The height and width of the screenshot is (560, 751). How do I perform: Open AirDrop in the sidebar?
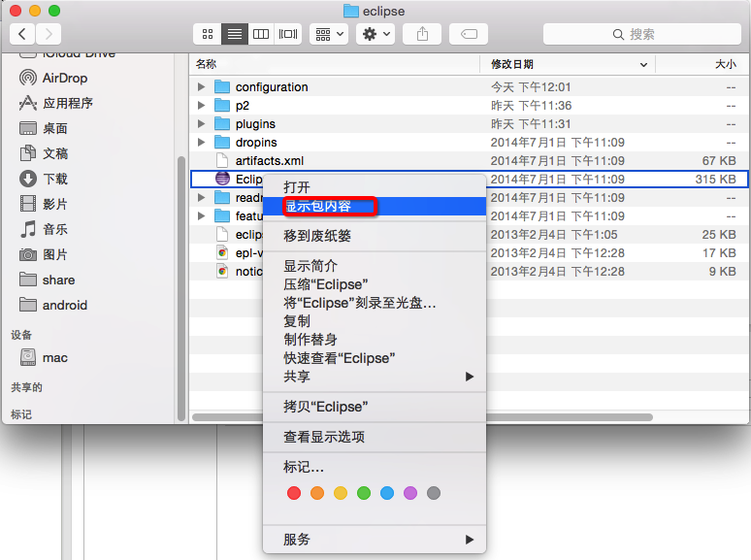tap(52, 78)
